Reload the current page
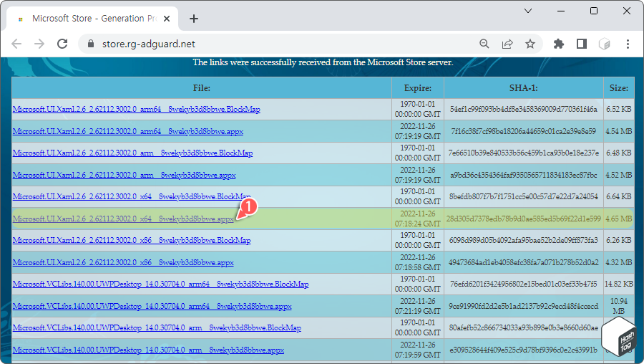The image size is (644, 364). [x=62, y=44]
